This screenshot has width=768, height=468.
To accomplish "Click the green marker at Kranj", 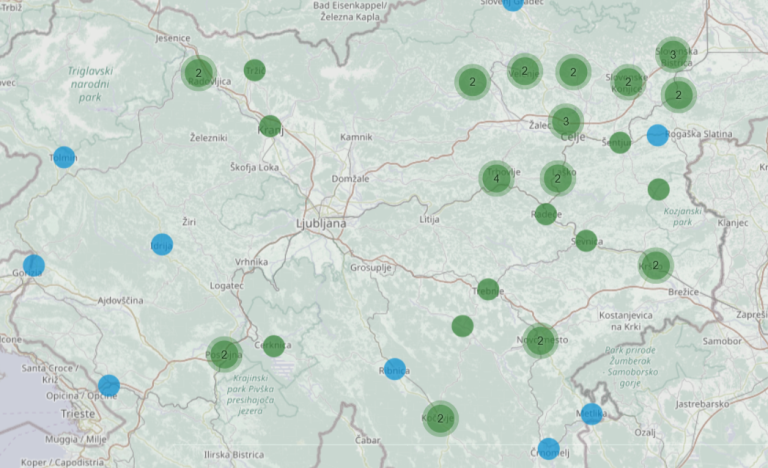I will pyautogui.click(x=270, y=126).
